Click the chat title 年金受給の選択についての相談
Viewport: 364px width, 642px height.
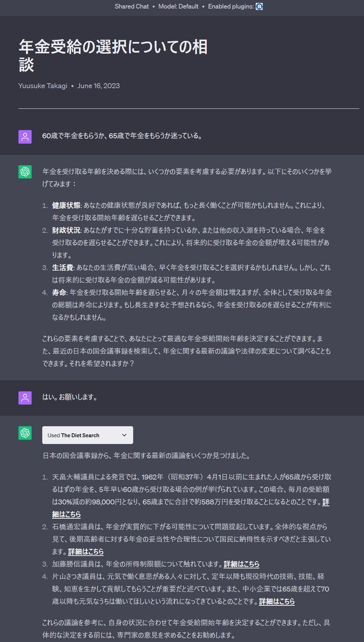113,55
